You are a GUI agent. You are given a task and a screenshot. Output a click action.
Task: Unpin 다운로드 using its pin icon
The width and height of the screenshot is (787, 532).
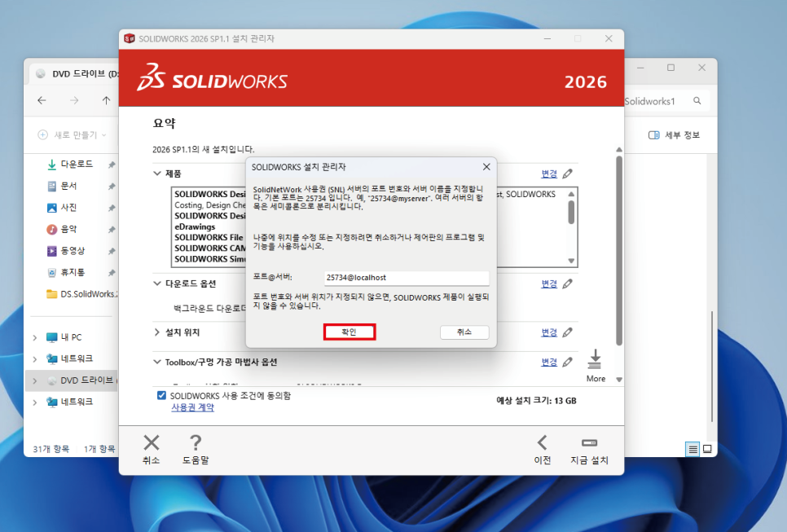112,164
